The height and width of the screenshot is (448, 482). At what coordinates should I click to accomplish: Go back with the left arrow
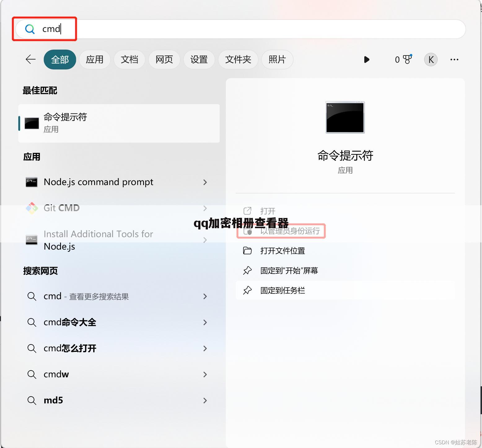coord(31,59)
